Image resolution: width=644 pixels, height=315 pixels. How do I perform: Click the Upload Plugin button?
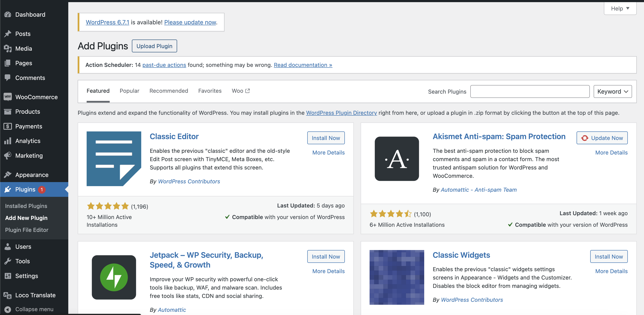(154, 46)
